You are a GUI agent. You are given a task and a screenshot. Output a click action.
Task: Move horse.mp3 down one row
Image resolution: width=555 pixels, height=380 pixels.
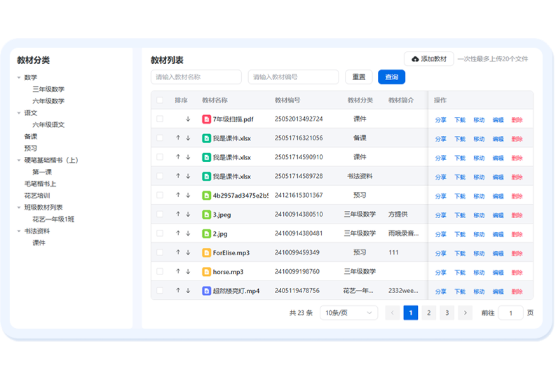(188, 271)
